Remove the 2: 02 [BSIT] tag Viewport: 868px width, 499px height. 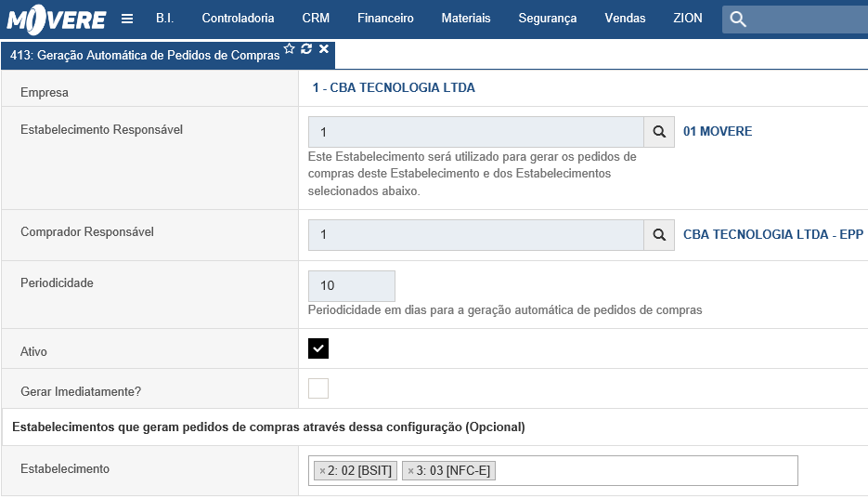click(x=322, y=471)
